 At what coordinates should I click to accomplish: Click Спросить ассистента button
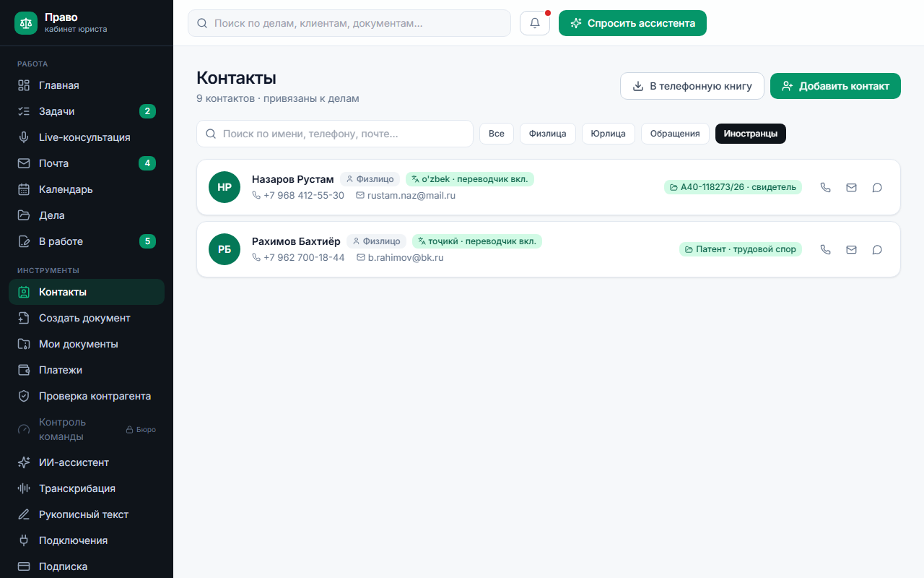point(632,23)
